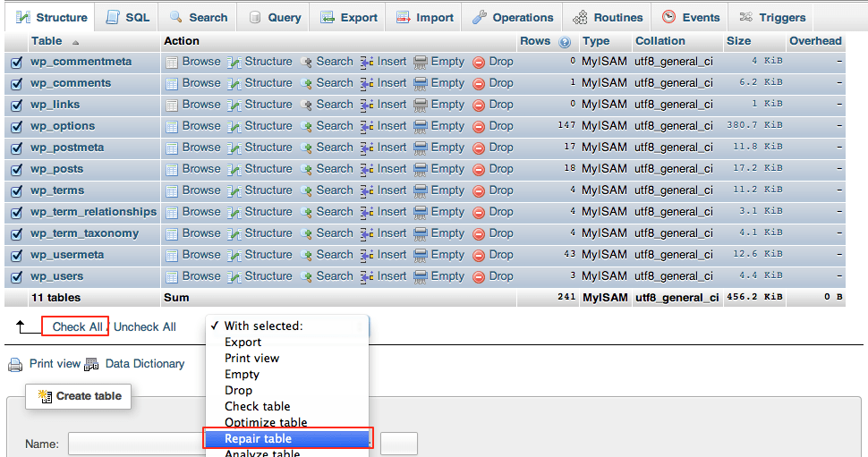Click the Browse icon in wp_terms row
868x457 pixels.
172,191
